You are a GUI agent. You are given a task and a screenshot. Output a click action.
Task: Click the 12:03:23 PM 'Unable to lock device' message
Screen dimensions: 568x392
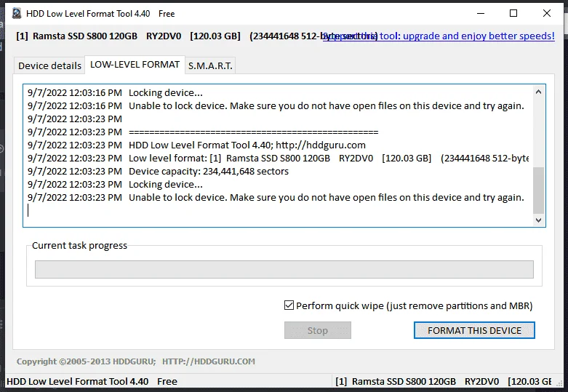point(276,197)
